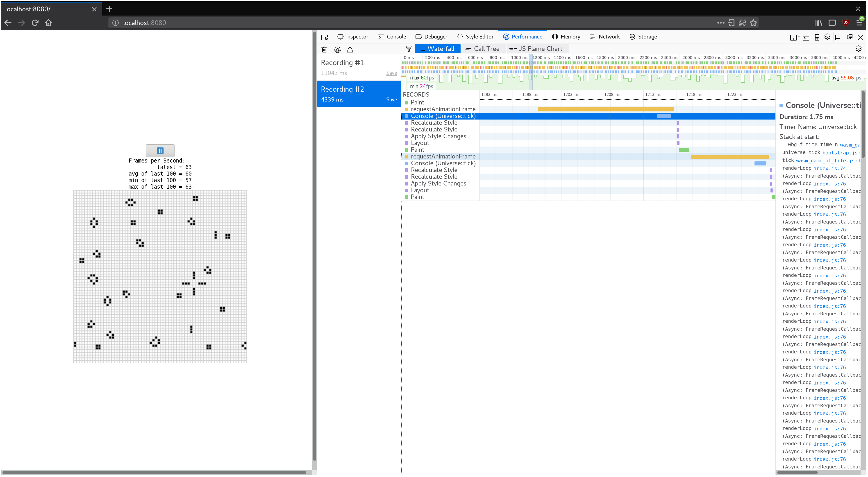Start a new performance recording
The image size is (868, 477).
pyautogui.click(x=337, y=50)
